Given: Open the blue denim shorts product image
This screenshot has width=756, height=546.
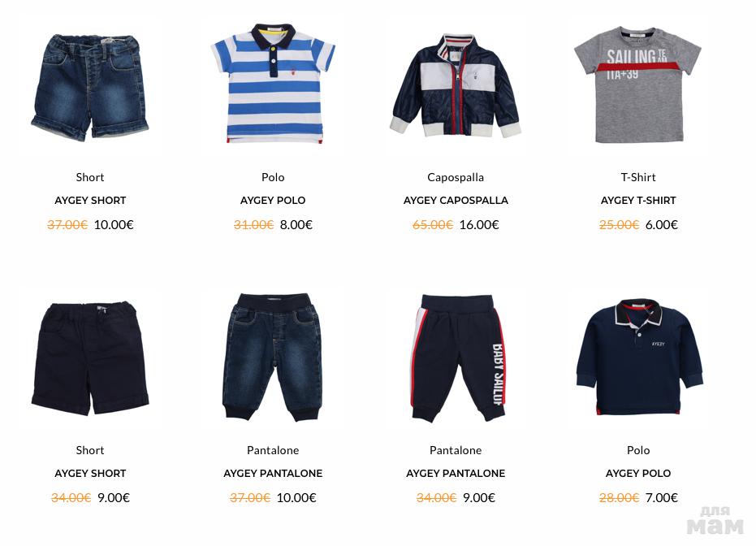Looking at the screenshot, I should point(90,87).
